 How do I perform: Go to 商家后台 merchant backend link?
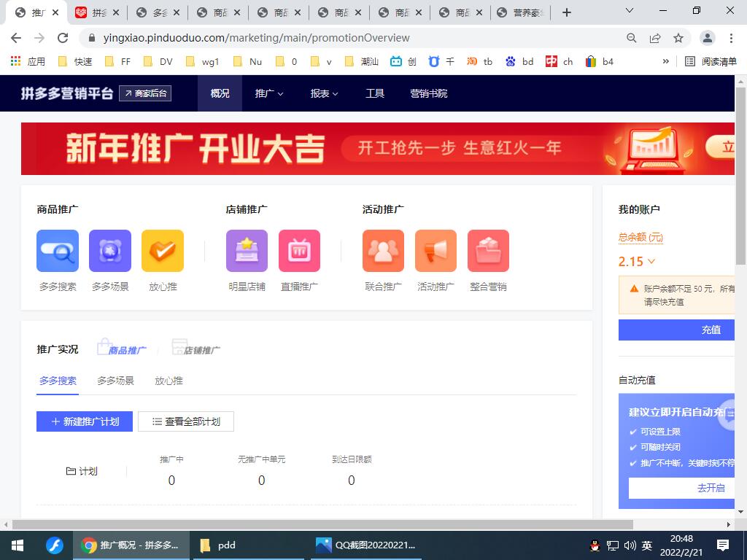click(x=145, y=93)
